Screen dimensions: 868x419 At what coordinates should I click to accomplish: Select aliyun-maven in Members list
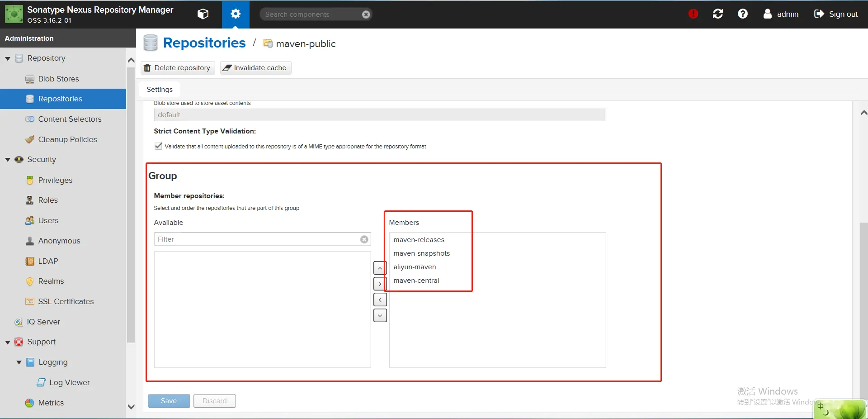tap(497, 267)
